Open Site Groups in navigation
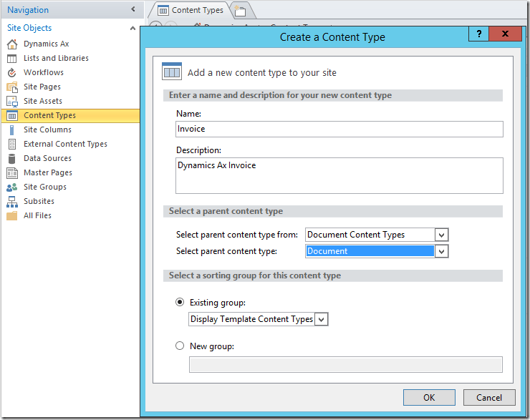530x420 pixels. [45, 187]
